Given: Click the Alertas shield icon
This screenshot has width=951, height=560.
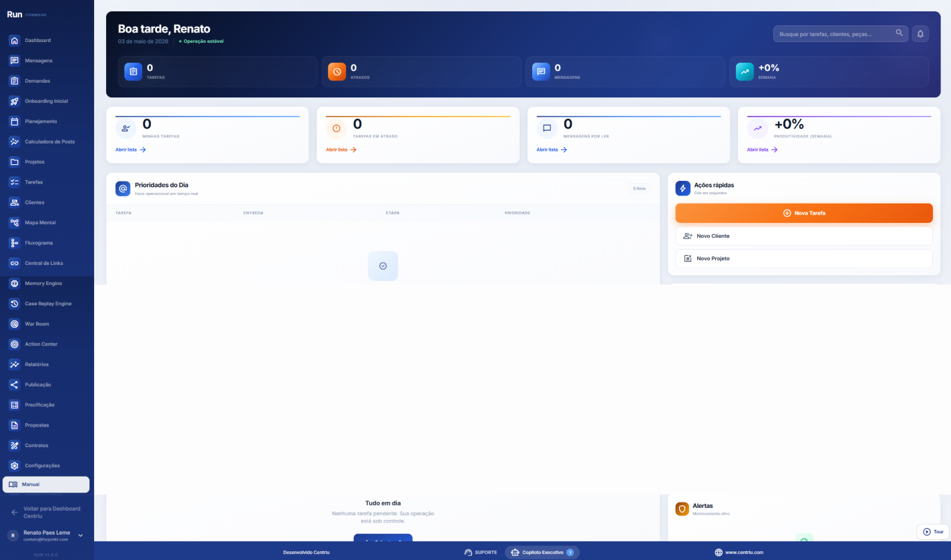Looking at the screenshot, I should pos(682,509).
